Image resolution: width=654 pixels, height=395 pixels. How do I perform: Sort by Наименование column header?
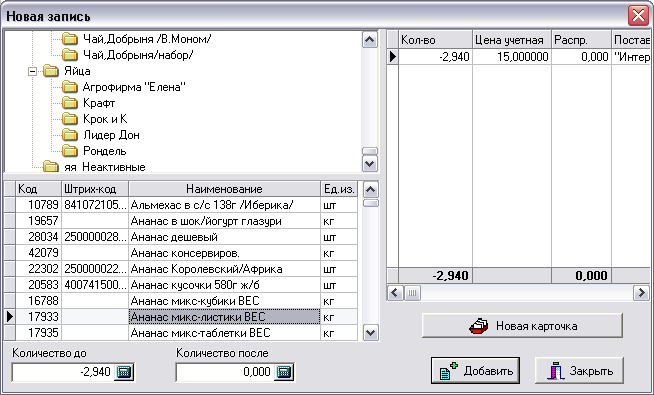[224, 189]
